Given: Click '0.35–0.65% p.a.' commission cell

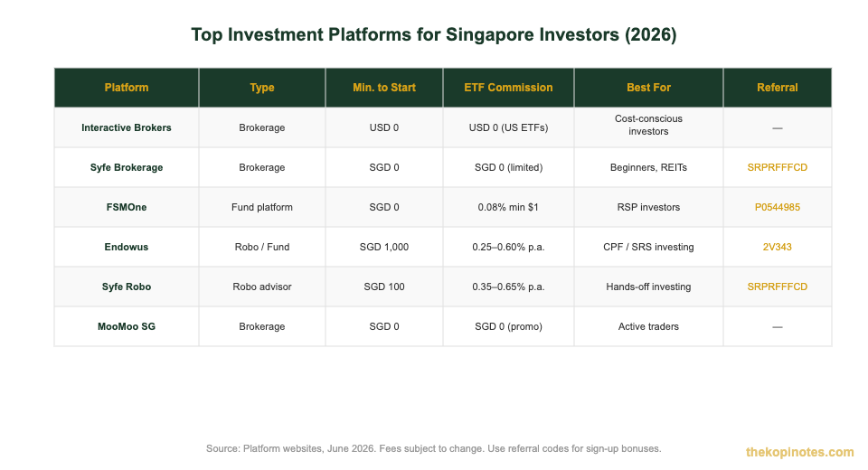Looking at the screenshot, I should pyautogui.click(x=508, y=287).
